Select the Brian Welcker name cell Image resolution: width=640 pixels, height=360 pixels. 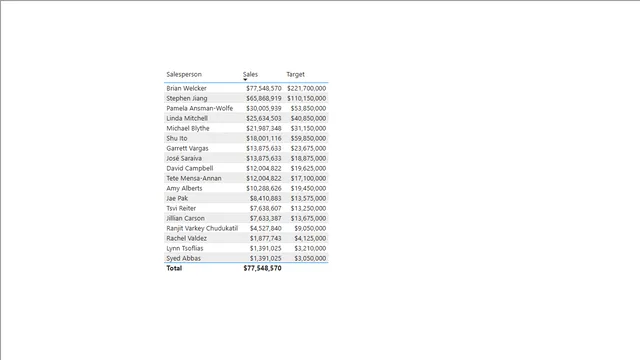186,88
